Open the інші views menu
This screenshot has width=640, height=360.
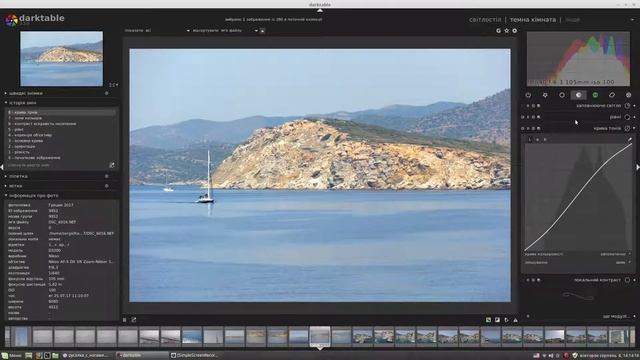[572, 20]
